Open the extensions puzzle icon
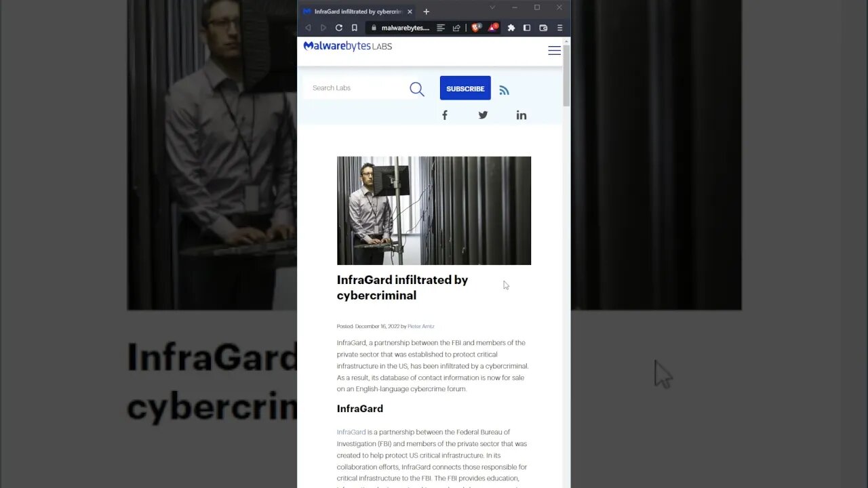The height and width of the screenshot is (488, 868). (x=511, y=28)
